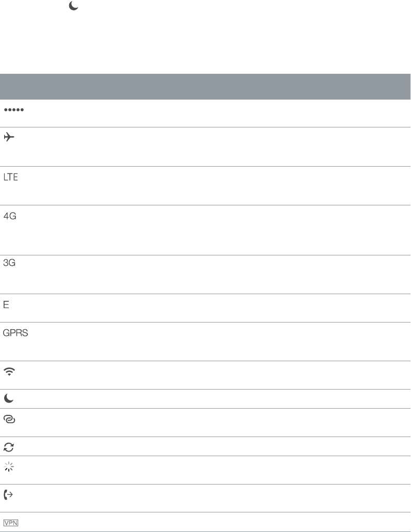The image size is (411, 532).
Task: Click the LTE network indicator
Action: [11, 177]
